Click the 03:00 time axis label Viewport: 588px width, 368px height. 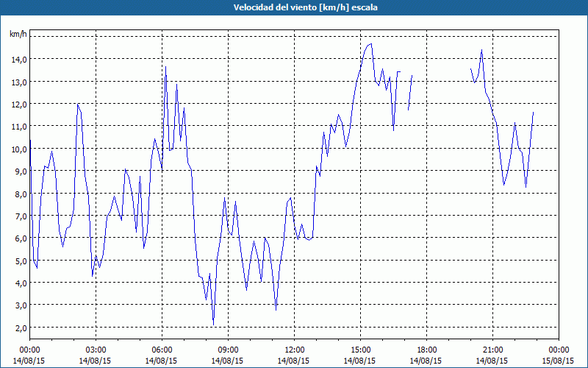click(96, 350)
